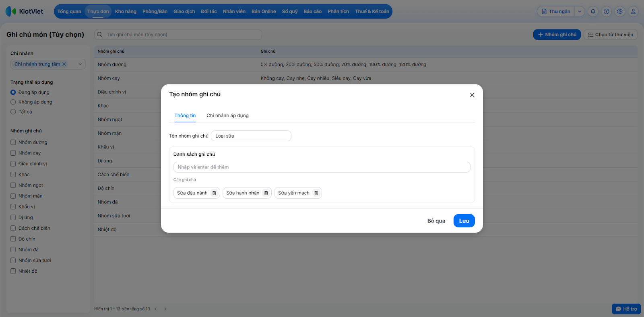This screenshot has height=317, width=644.
Task: Open the Hỗ trợ support chat
Action: tap(626, 309)
